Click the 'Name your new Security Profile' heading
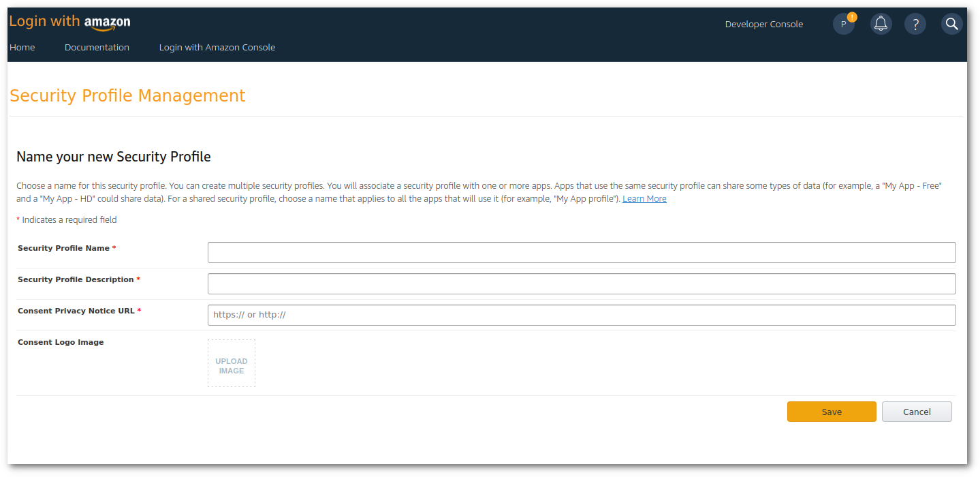The image size is (980, 477). click(x=114, y=157)
